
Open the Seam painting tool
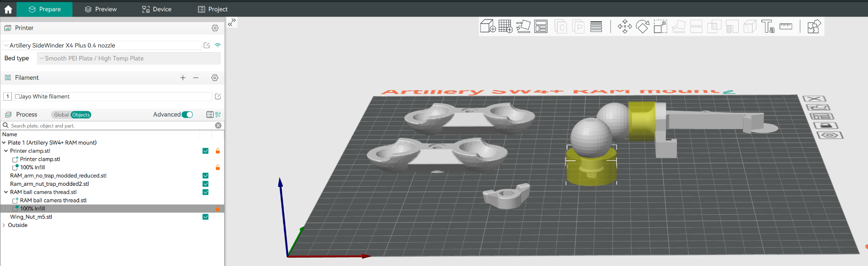point(750,26)
